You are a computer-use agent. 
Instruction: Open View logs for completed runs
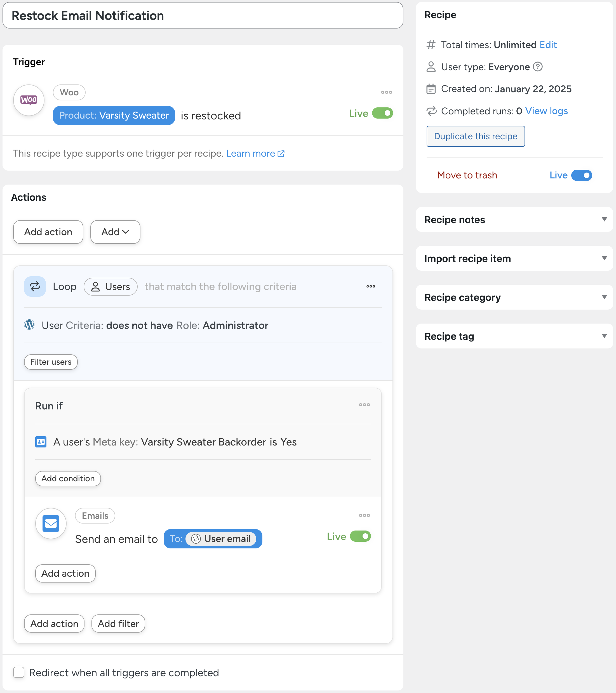546,111
